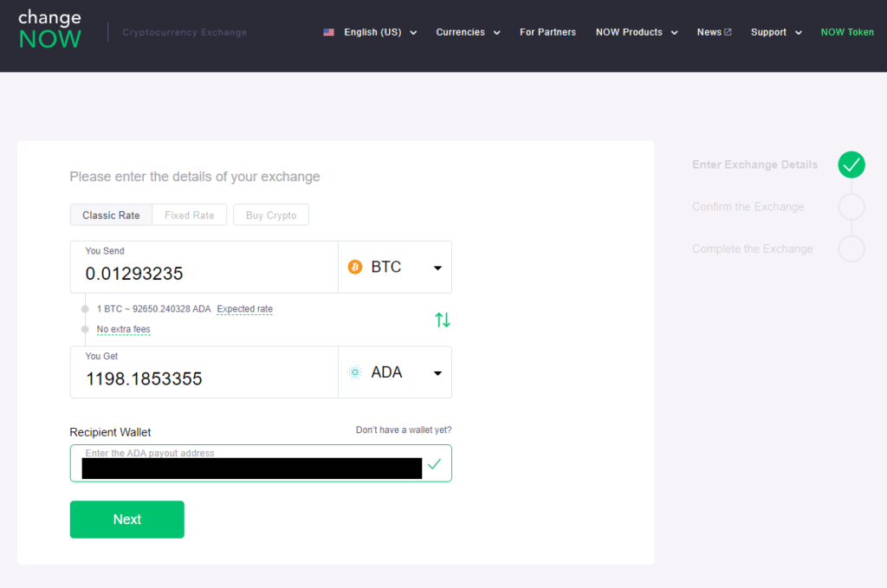
Task: Click the Recipient Wallet label
Action: [110, 432]
